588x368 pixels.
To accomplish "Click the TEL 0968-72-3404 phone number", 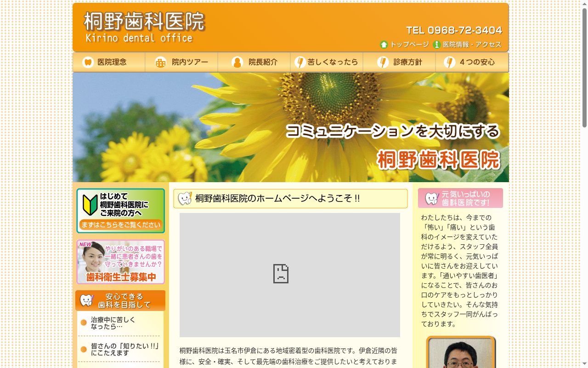I will tap(454, 30).
